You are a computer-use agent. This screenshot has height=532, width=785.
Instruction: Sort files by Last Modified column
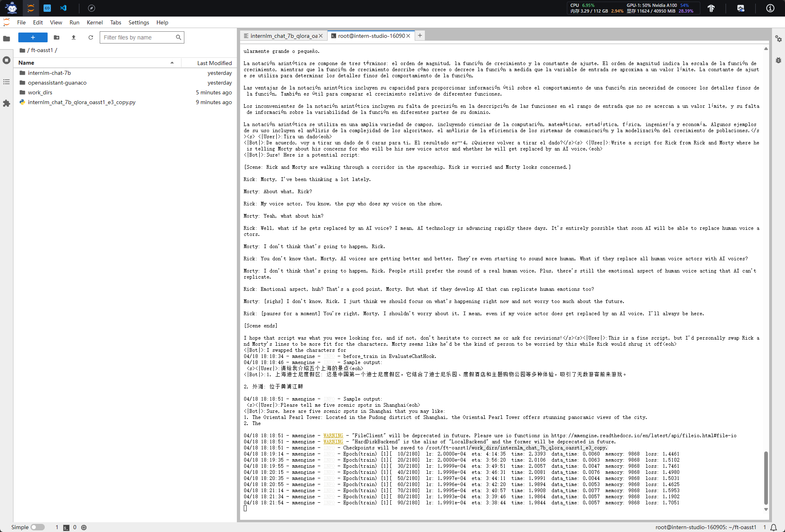(x=214, y=63)
